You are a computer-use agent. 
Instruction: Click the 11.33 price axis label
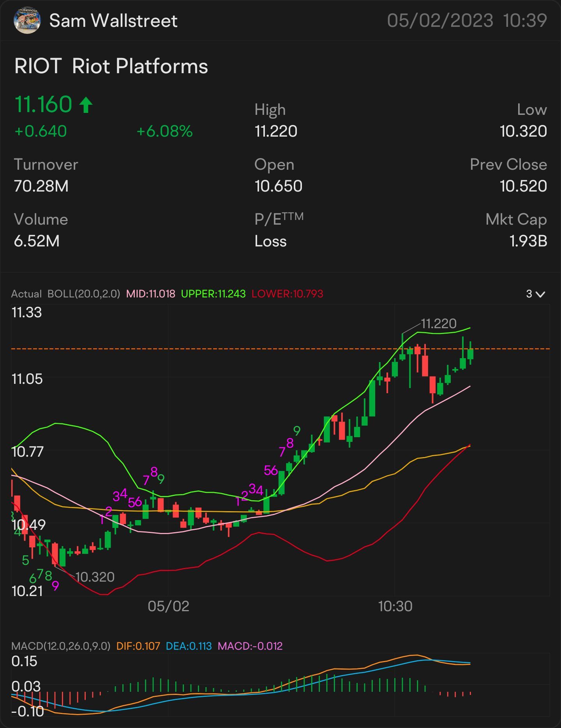pos(26,313)
